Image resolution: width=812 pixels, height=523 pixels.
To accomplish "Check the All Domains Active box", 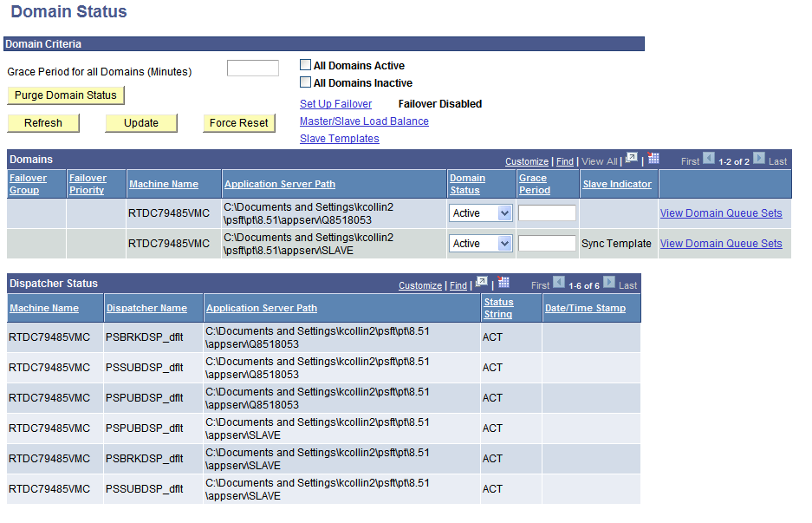I will tap(306, 65).
